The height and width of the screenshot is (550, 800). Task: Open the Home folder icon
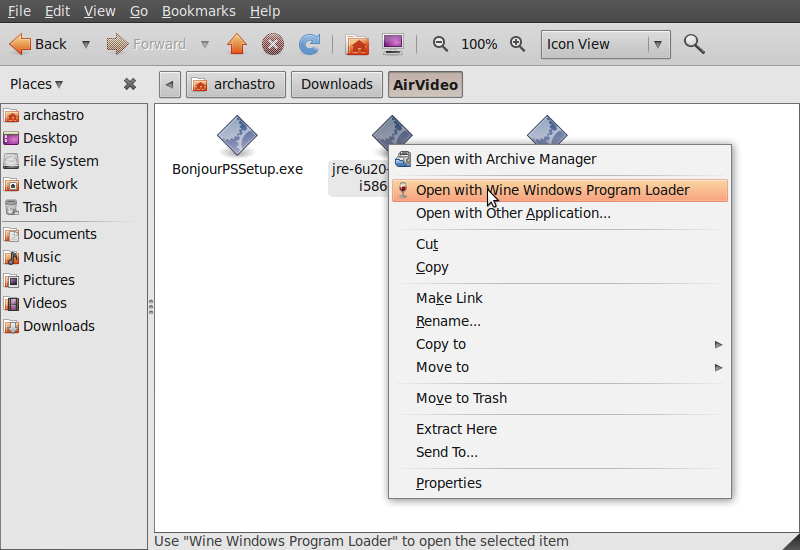(357, 44)
